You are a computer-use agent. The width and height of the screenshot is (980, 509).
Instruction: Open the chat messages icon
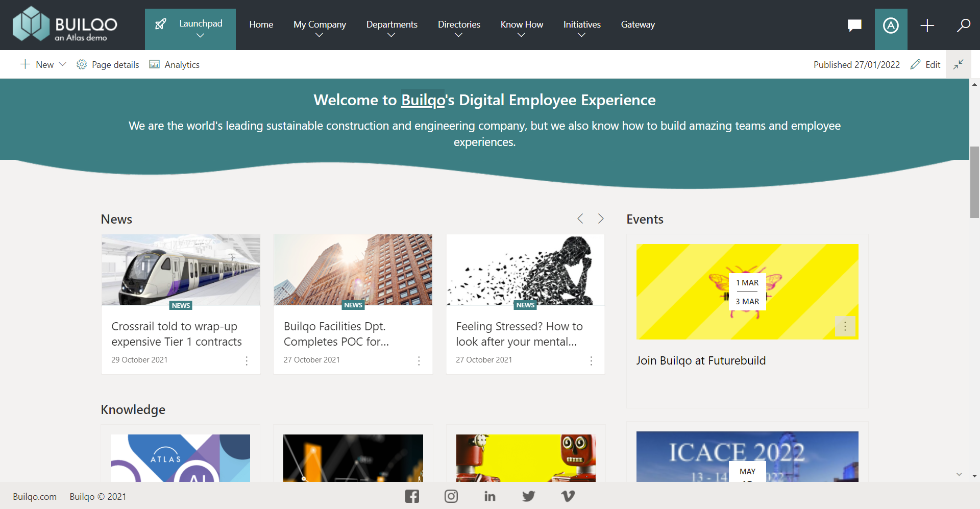pyautogui.click(x=854, y=25)
